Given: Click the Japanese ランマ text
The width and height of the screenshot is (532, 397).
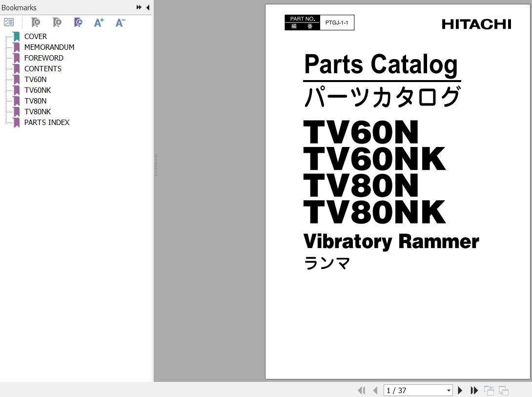Looking at the screenshot, I should (x=327, y=263).
